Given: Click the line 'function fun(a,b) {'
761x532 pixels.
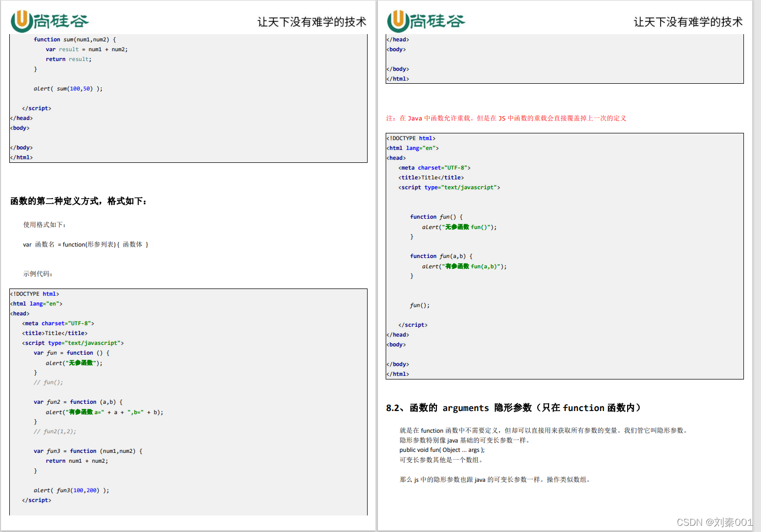Looking at the screenshot, I should pos(442,256).
